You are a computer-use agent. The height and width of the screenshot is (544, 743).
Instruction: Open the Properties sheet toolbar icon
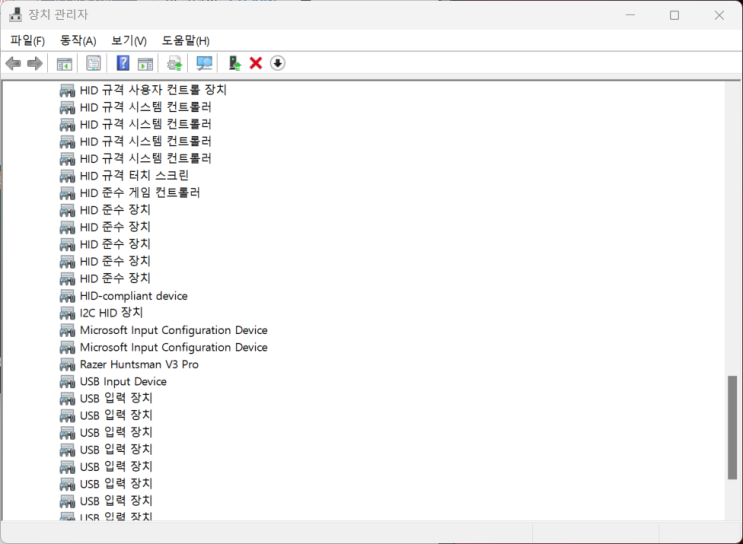(93, 63)
